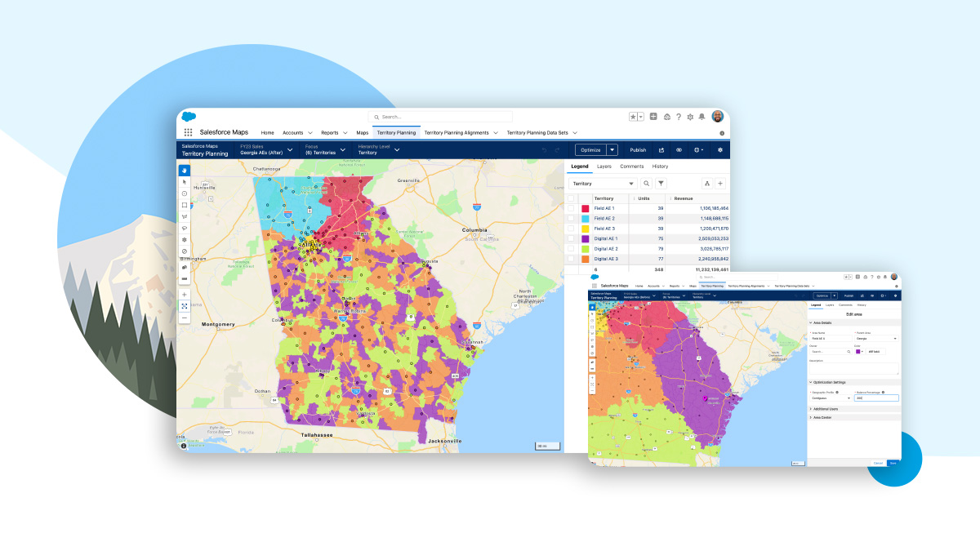Viewport: 980px width, 551px height.
Task: Click the Balance Percentage field in small window
Action: (x=876, y=398)
